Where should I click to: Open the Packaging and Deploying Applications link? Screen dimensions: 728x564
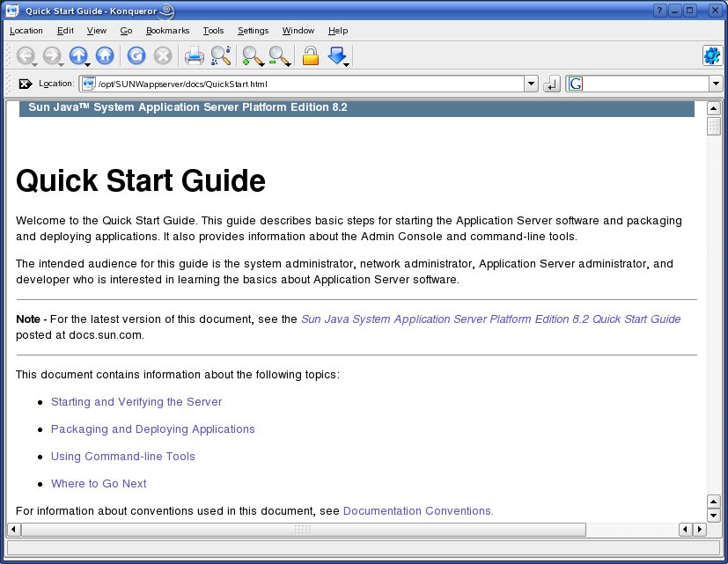click(153, 428)
